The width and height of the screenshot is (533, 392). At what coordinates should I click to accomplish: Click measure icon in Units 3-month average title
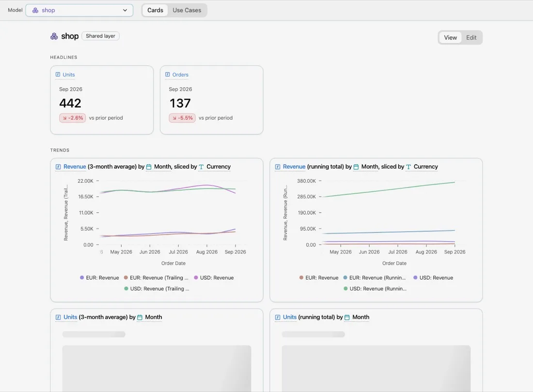(58, 317)
